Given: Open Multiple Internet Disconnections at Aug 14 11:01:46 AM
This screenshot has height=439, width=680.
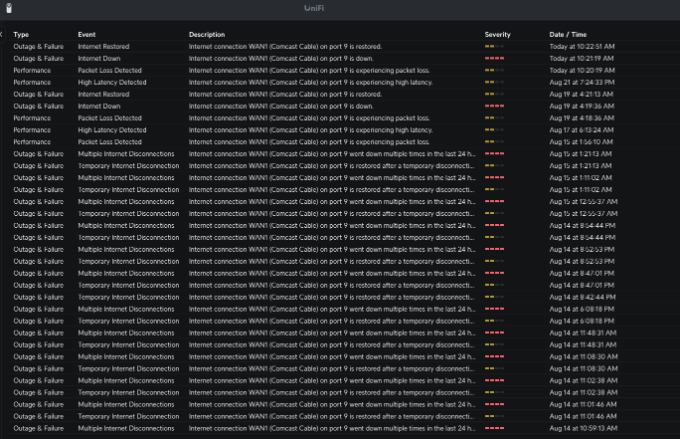Looking at the screenshot, I should [x=126, y=404].
